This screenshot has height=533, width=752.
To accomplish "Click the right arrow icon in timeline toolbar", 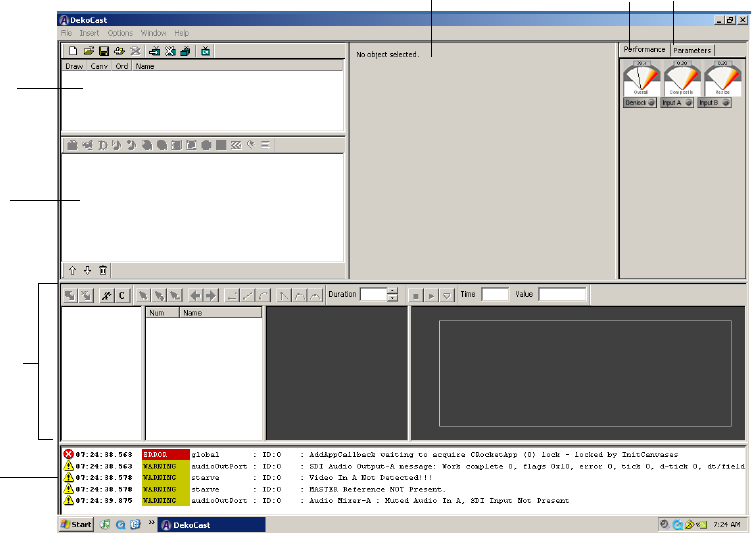I will coord(211,296).
